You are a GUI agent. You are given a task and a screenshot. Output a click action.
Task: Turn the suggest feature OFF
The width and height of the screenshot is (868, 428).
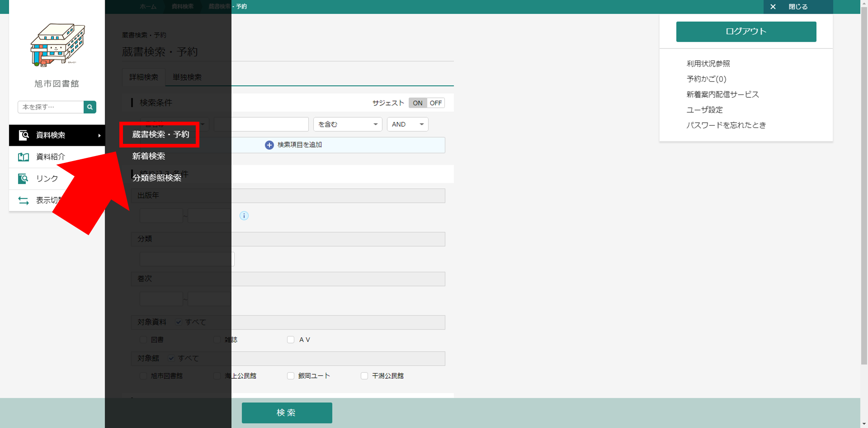point(436,103)
